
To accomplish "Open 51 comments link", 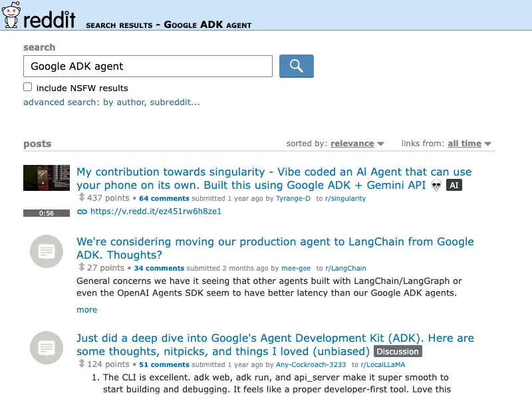I will click(164, 364).
